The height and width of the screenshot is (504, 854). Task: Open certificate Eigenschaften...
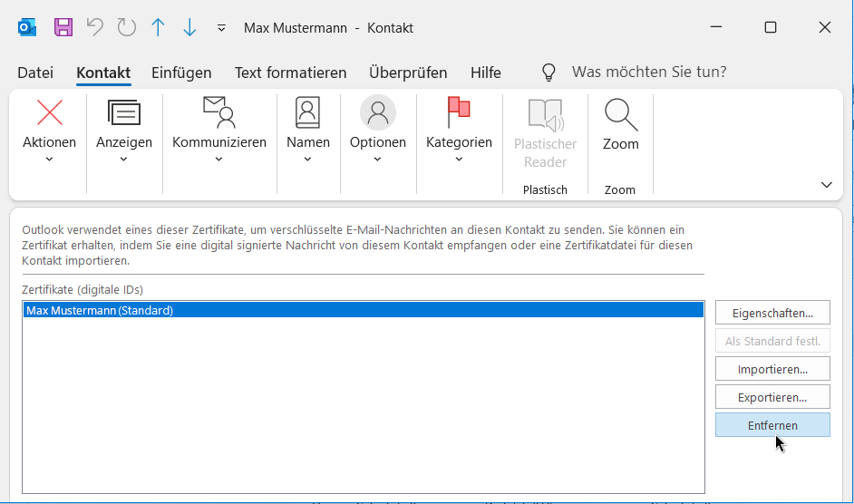click(772, 313)
